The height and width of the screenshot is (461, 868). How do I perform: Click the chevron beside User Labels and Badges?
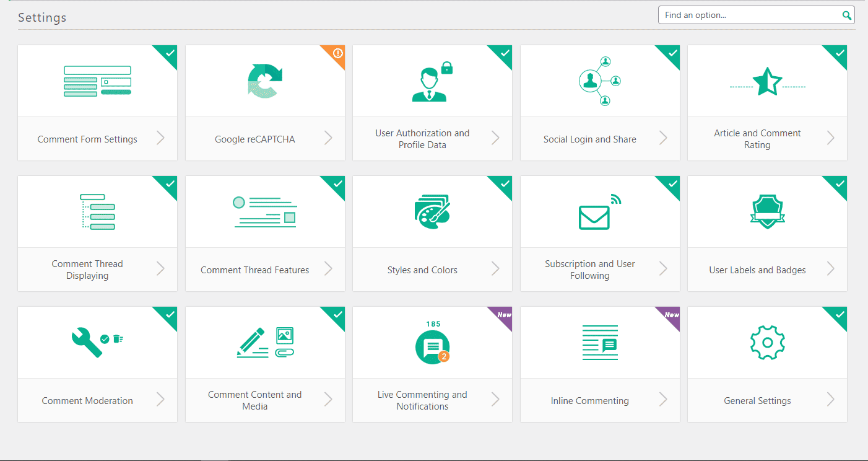831,268
